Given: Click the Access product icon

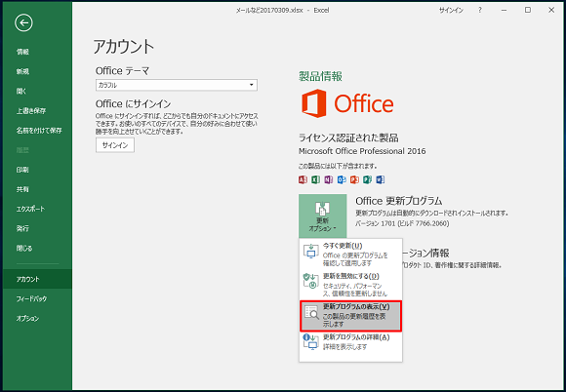Looking at the screenshot, I should pyautogui.click(x=303, y=179).
